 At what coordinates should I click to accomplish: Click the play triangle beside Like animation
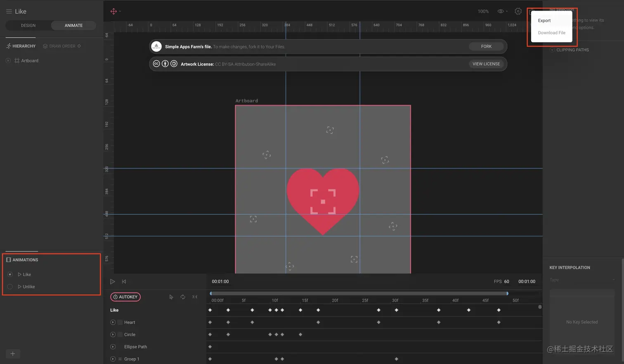click(19, 274)
